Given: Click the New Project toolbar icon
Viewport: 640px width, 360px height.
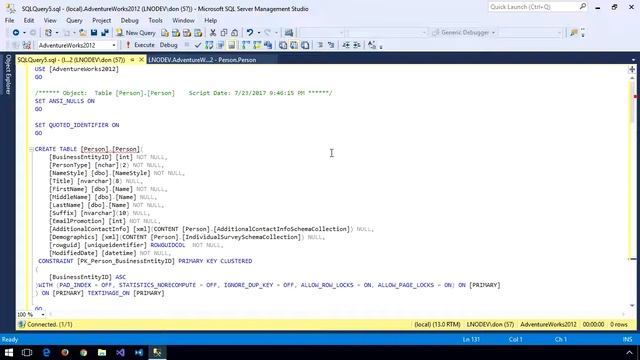Looking at the screenshot, I should [x=49, y=33].
